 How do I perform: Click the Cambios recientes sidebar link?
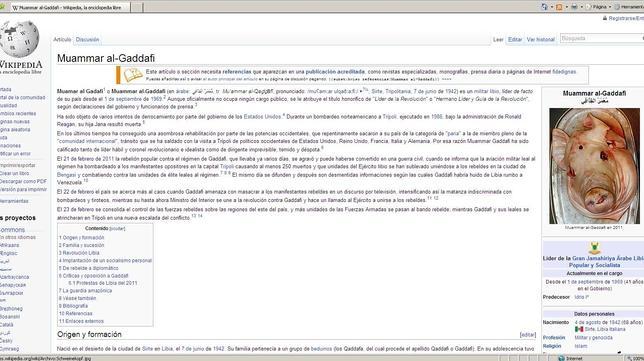pyautogui.click(x=18, y=113)
